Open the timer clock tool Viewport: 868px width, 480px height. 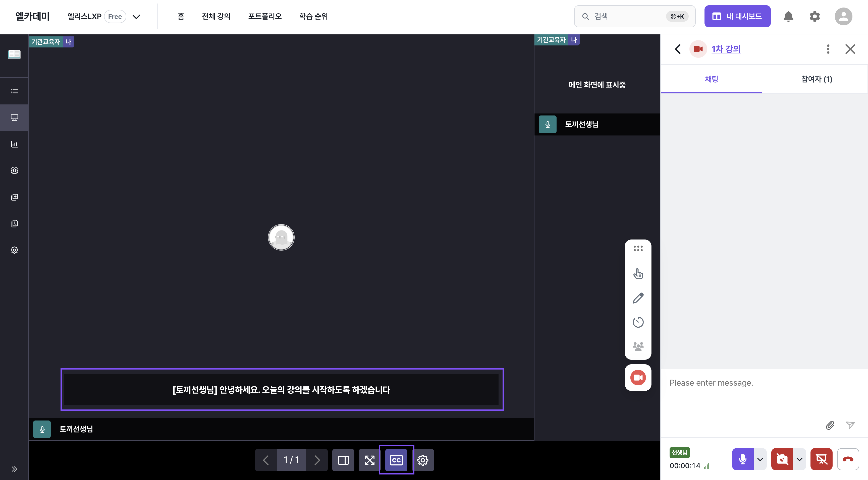[x=638, y=322]
